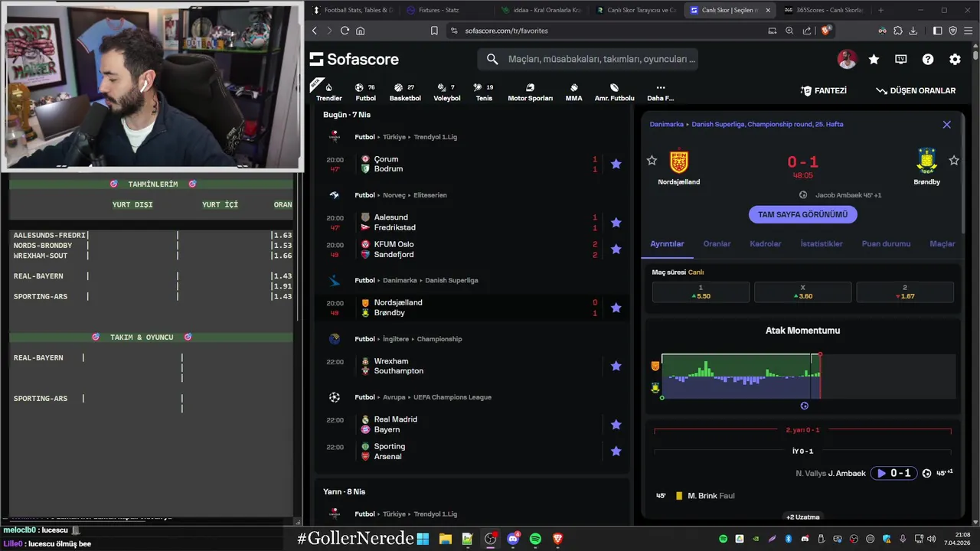Open the screen icon beside the header star
The image size is (980, 551).
click(901, 59)
